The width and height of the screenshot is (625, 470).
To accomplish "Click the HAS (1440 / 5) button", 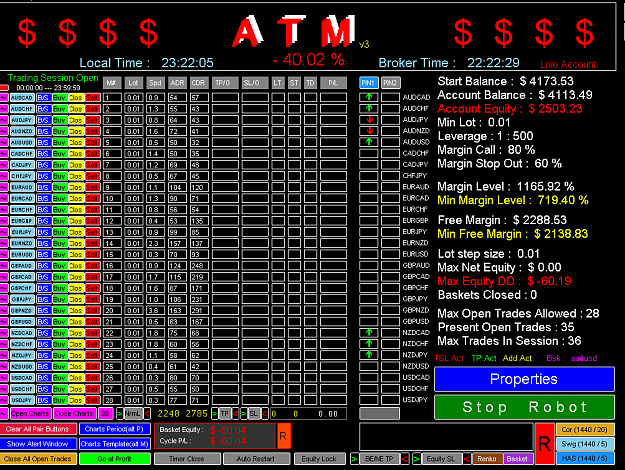I will point(585,459).
